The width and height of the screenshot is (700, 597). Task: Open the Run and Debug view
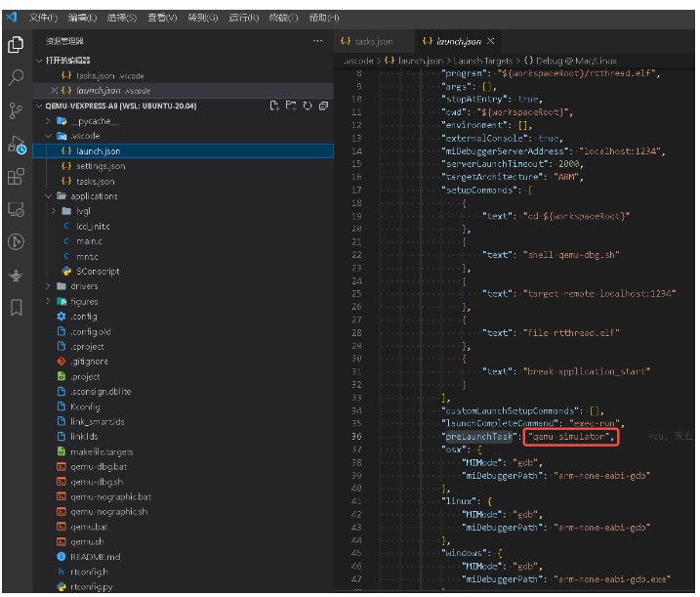[16, 145]
